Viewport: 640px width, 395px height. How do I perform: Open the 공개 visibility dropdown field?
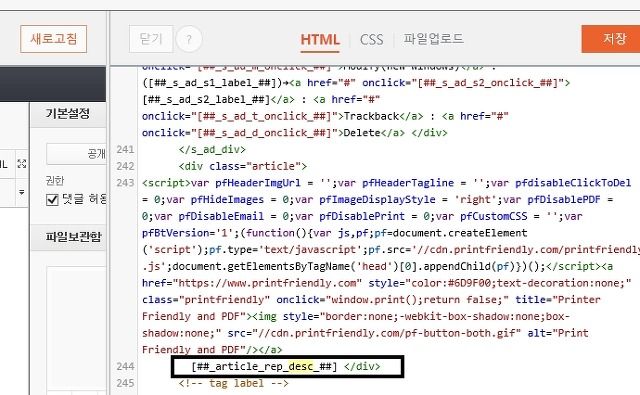point(76,154)
